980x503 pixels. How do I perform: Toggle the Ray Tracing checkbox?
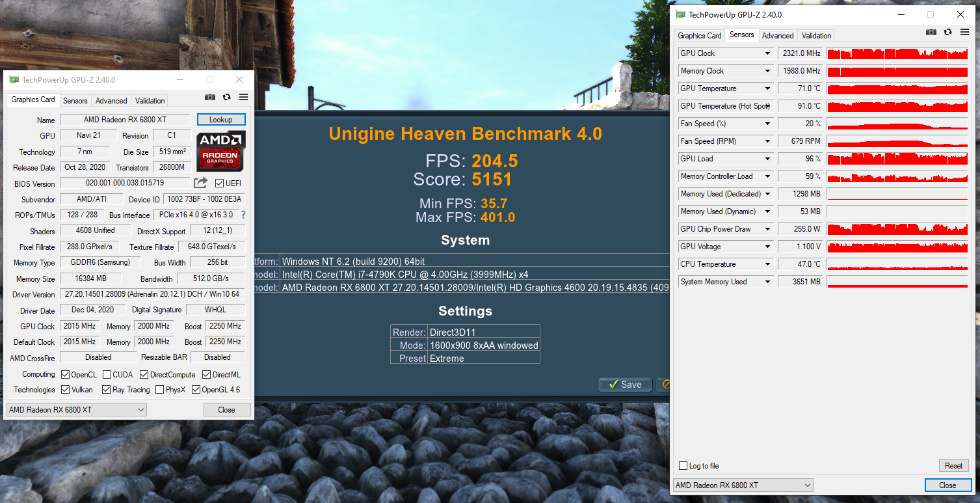pyautogui.click(x=106, y=390)
